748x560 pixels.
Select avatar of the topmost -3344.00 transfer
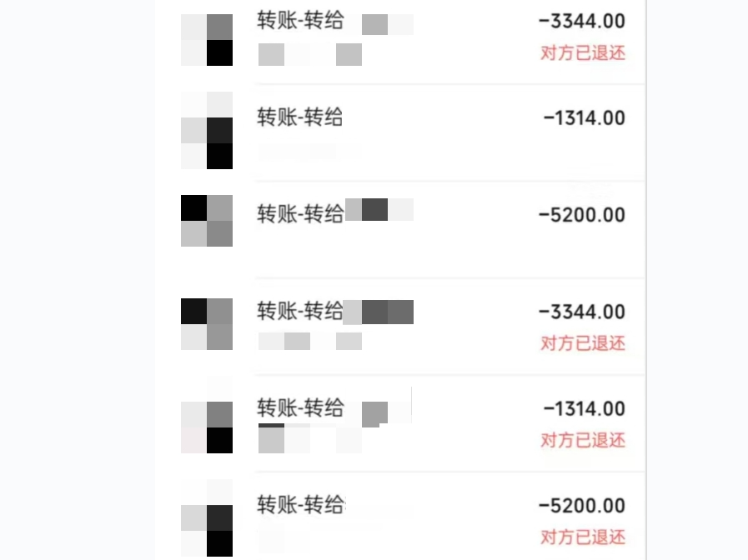[x=207, y=40]
